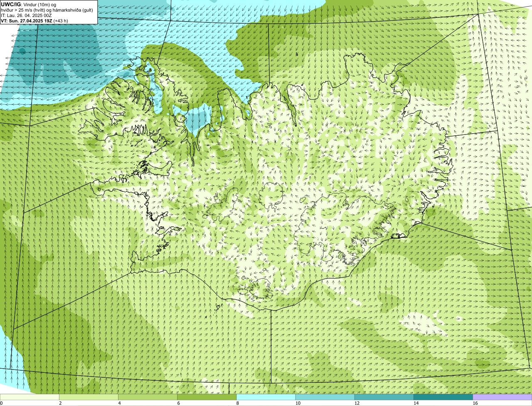Click the legend color segment between 4 and 6
Image resolution: width=532 pixels, height=406 pixels.
(x=148, y=397)
